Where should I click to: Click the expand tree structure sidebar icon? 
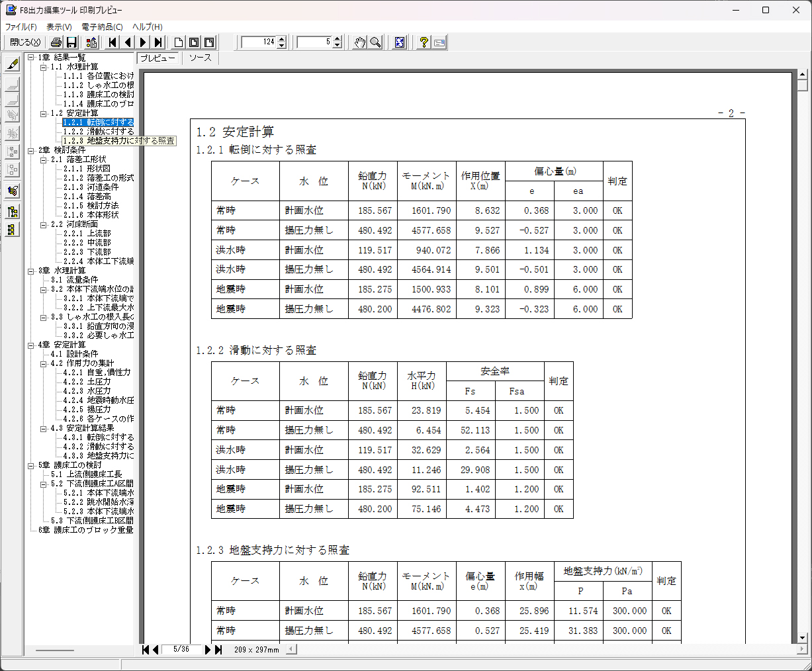(12, 212)
